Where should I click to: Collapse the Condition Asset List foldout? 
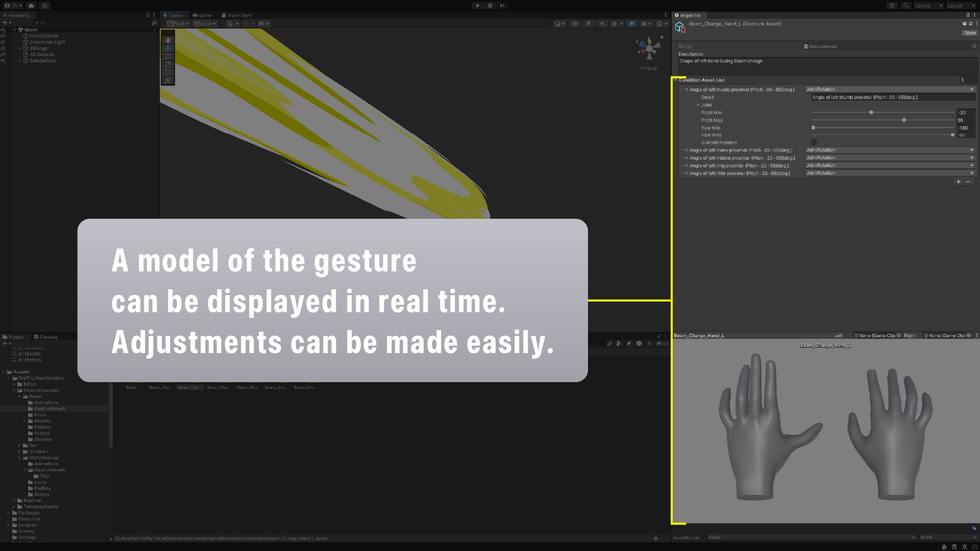[x=676, y=80]
